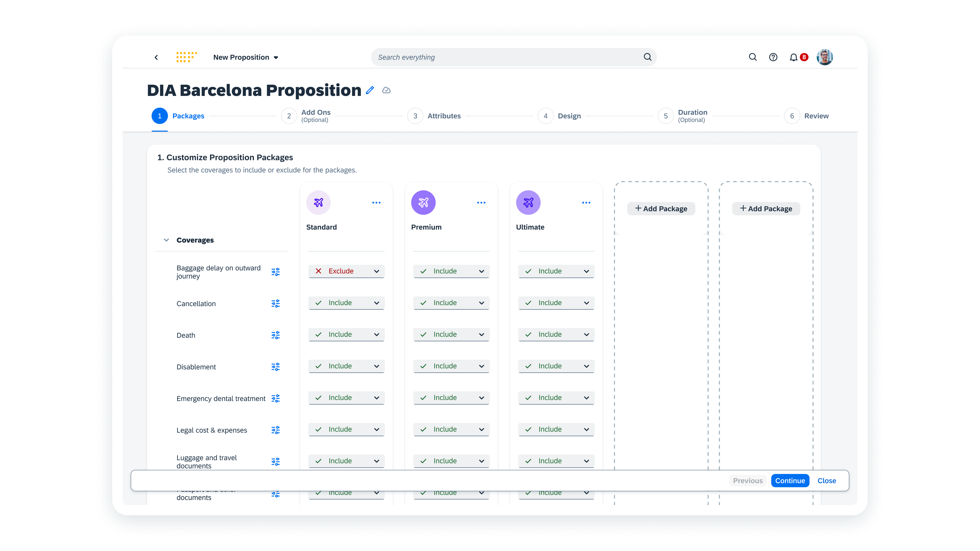This screenshot has width=980, height=551.
Task: Click the Emergency dental treatment label
Action: point(221,398)
